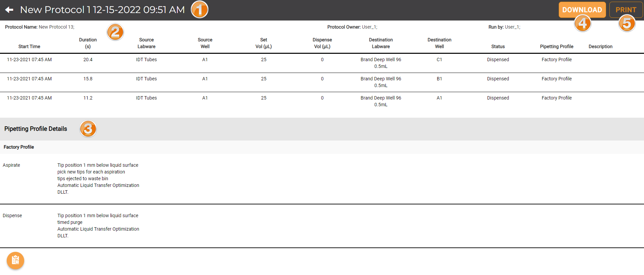Click the Start Time column header
Screen dimensions: 644x275
click(29, 46)
